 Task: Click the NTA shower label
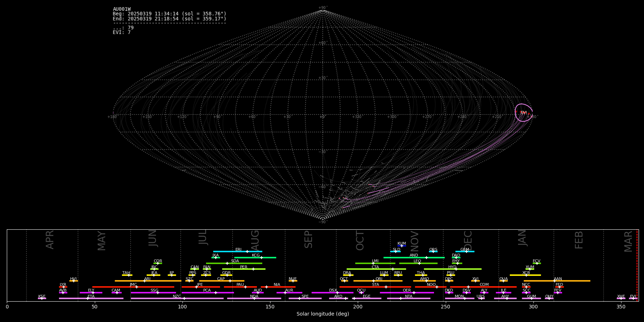pyautogui.click(x=409, y=297)
